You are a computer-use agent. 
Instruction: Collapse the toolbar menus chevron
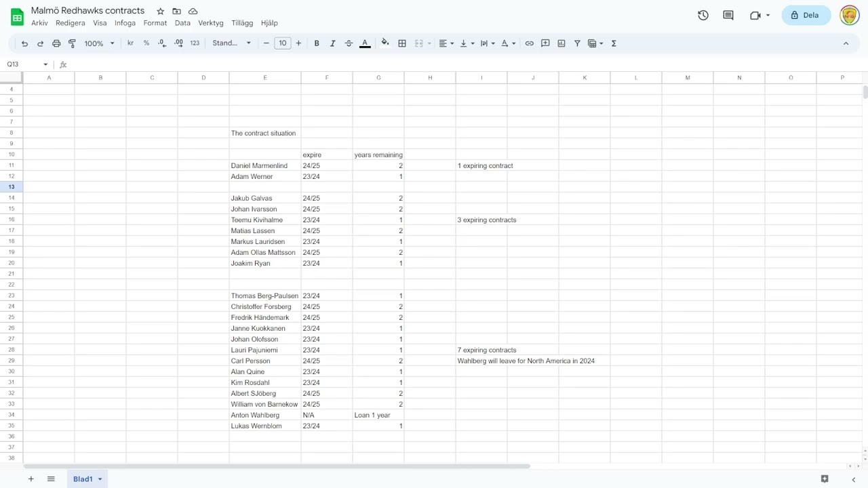click(846, 43)
